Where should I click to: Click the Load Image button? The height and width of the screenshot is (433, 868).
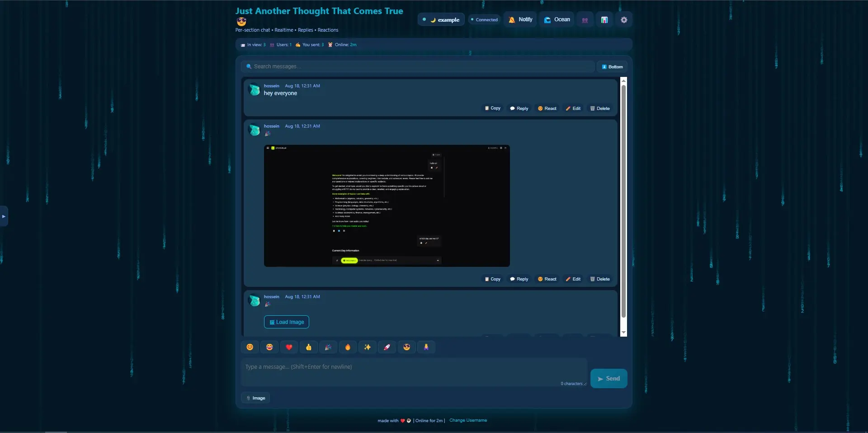pyautogui.click(x=287, y=322)
